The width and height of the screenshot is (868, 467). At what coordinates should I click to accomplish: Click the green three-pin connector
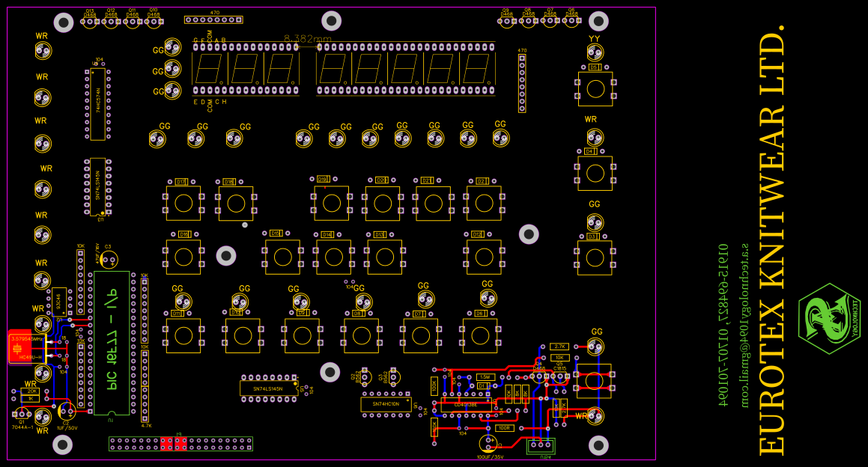coord(541,445)
